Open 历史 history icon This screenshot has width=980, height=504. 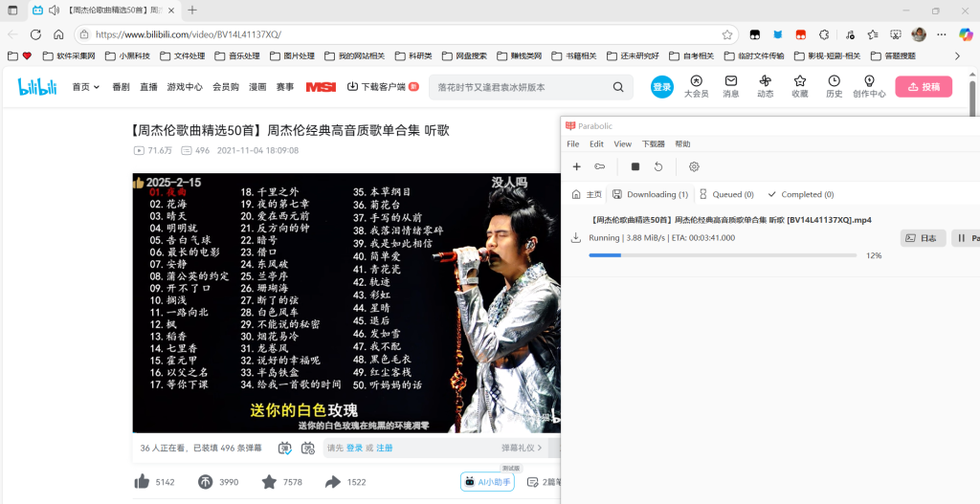tap(834, 87)
